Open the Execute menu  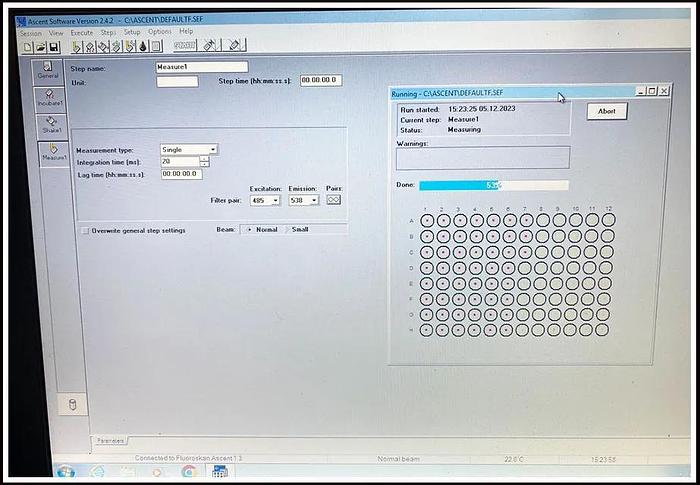tap(82, 33)
